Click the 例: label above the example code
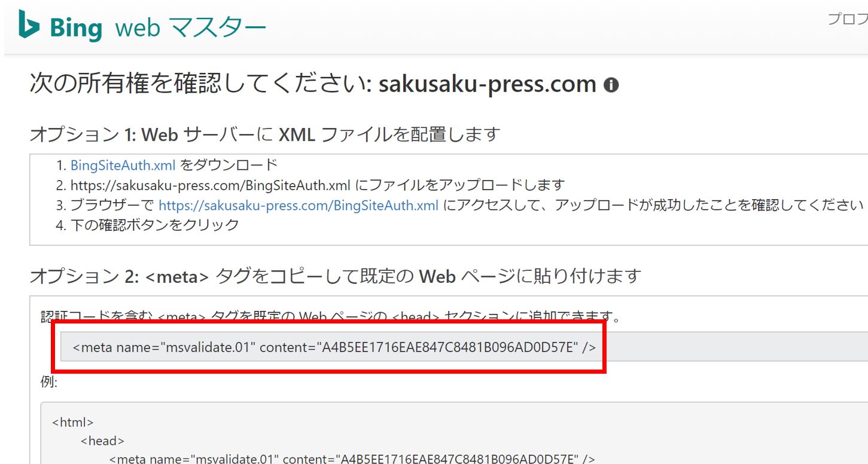 pyautogui.click(x=49, y=382)
